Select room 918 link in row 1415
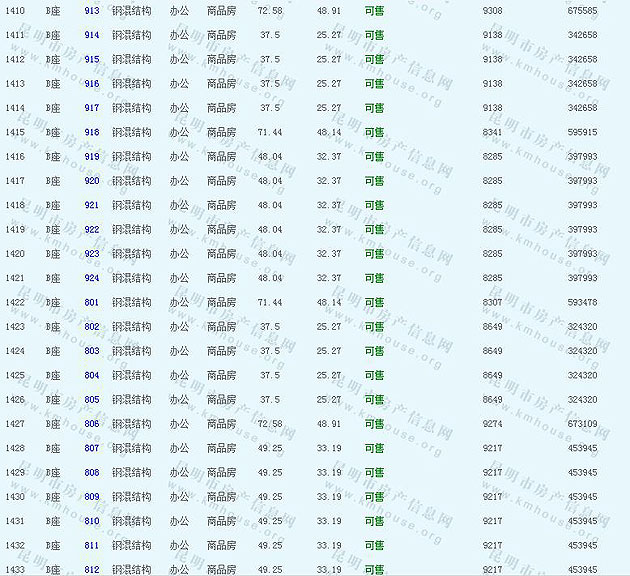 point(92,132)
